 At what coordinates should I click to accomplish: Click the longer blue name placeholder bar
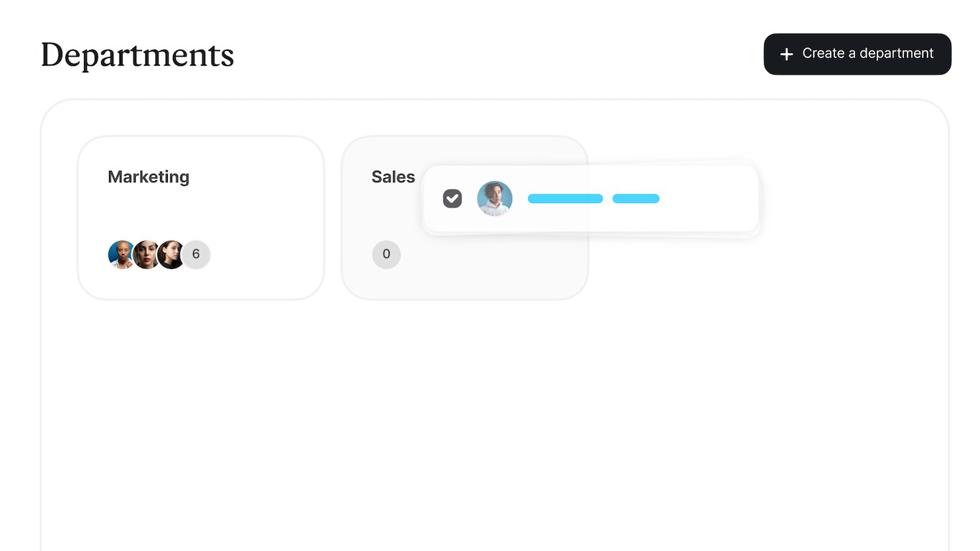565,199
